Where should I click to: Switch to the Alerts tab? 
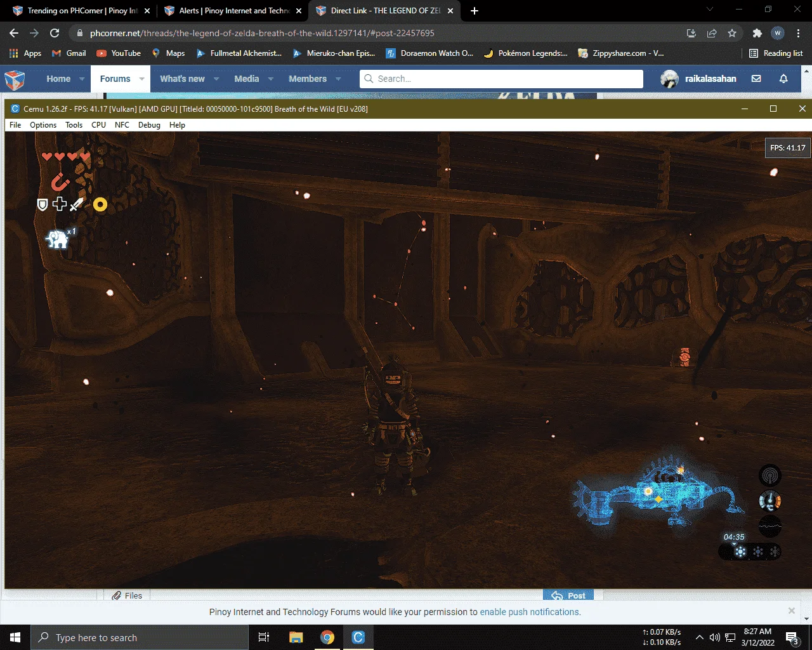coord(233,11)
